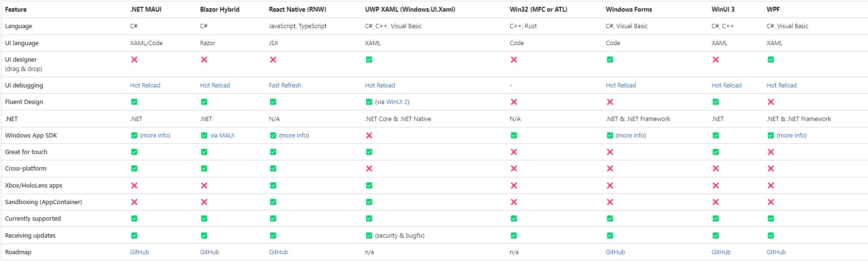This screenshot has height=261, width=868.
Task: Open the WinUI 3 GitHub roadmap link
Action: point(721,252)
